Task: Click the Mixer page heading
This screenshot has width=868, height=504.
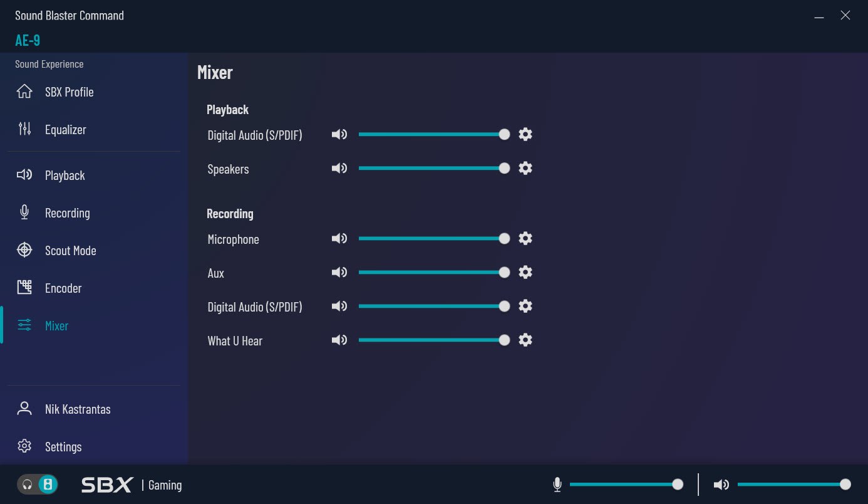Action: (215, 72)
